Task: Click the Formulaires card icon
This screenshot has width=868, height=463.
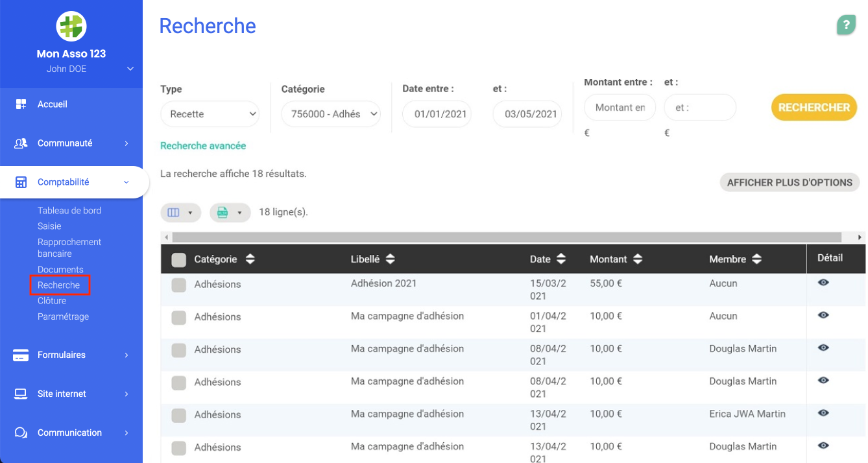Action: 21,355
